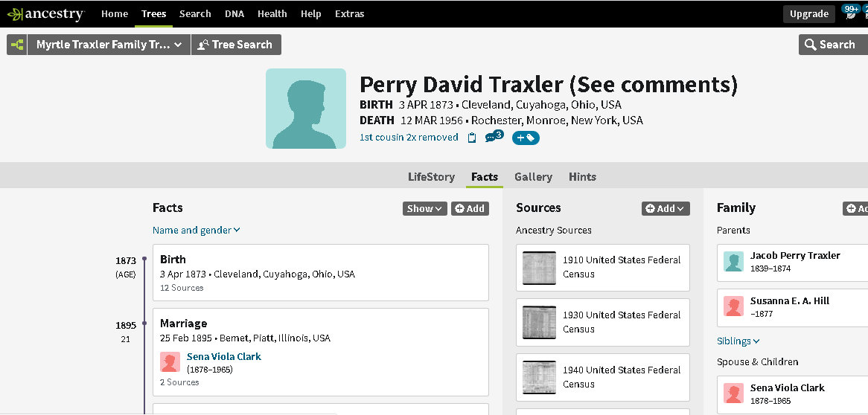Open the DNA menu
The image size is (868, 415).
[234, 13]
